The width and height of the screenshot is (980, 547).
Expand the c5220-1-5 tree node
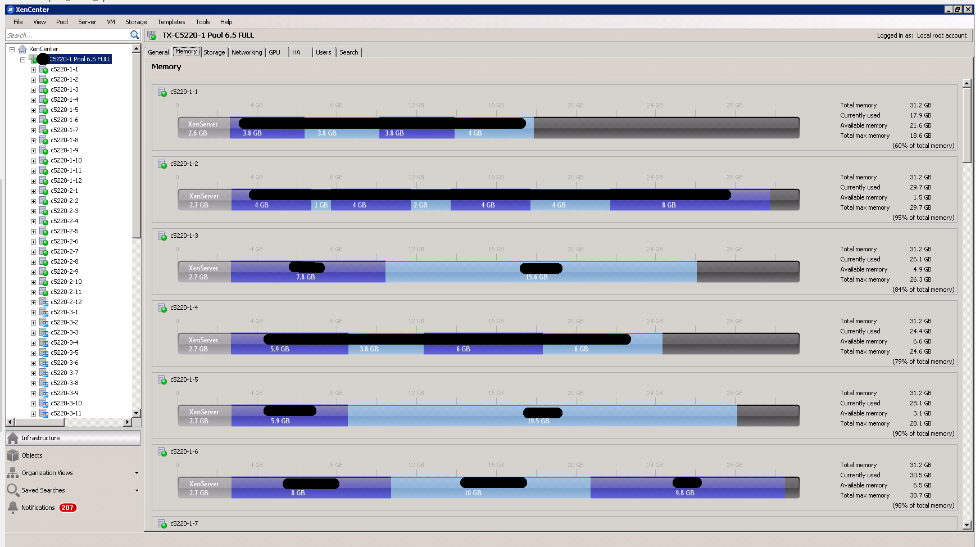(33, 110)
